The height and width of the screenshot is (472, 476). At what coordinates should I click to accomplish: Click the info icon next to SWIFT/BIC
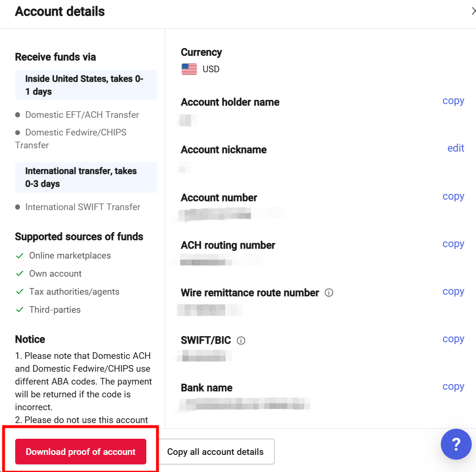tap(241, 340)
